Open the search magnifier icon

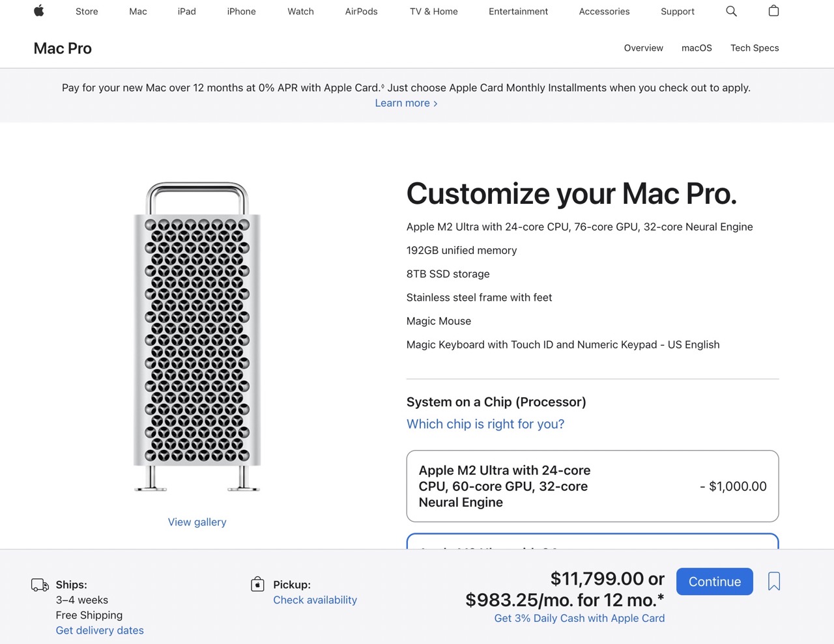coord(731,11)
